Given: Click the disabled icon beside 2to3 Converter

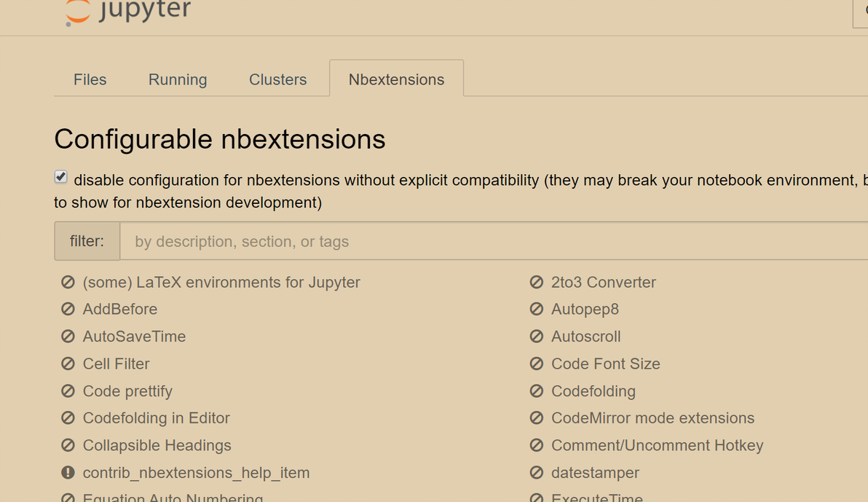Looking at the screenshot, I should click(x=537, y=282).
